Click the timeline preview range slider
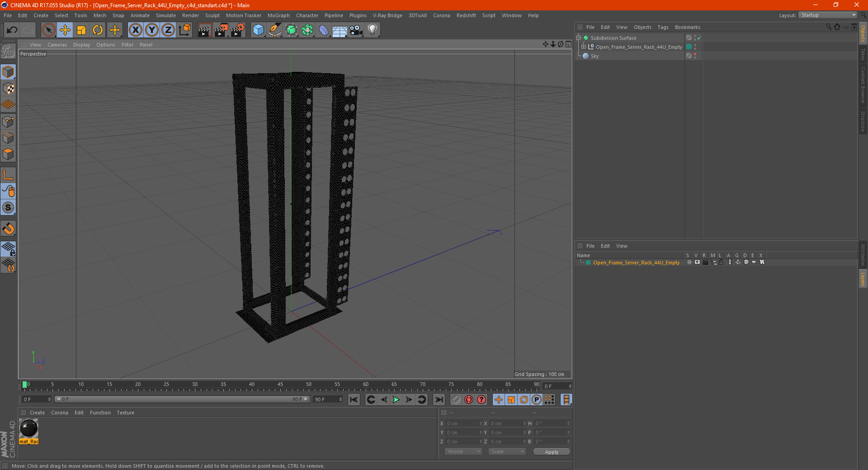Image resolution: width=868 pixels, height=470 pixels. click(x=183, y=399)
